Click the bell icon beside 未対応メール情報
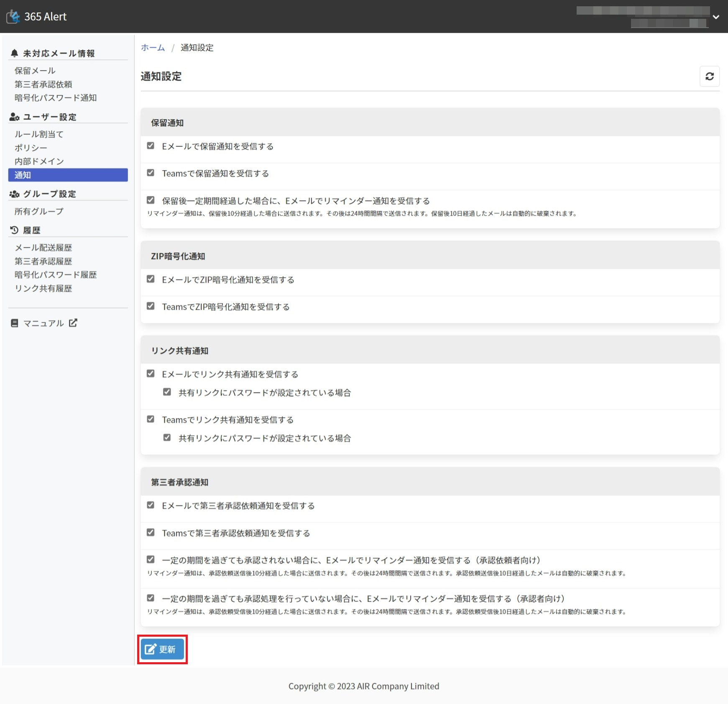Image resolution: width=728 pixels, height=704 pixels. point(14,53)
